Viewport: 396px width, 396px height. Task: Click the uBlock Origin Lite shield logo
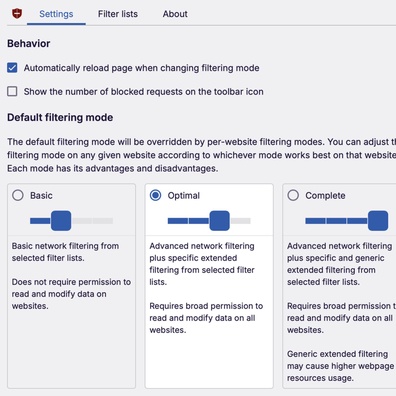pyautogui.click(x=17, y=14)
